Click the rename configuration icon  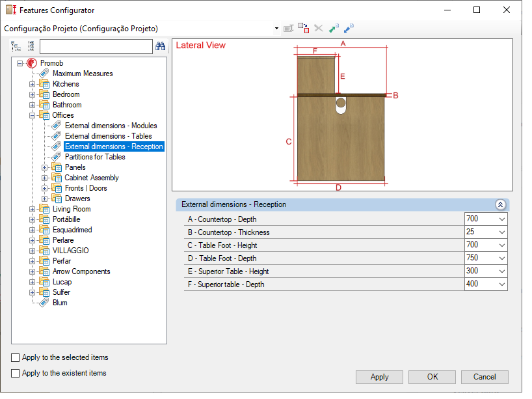[288, 29]
